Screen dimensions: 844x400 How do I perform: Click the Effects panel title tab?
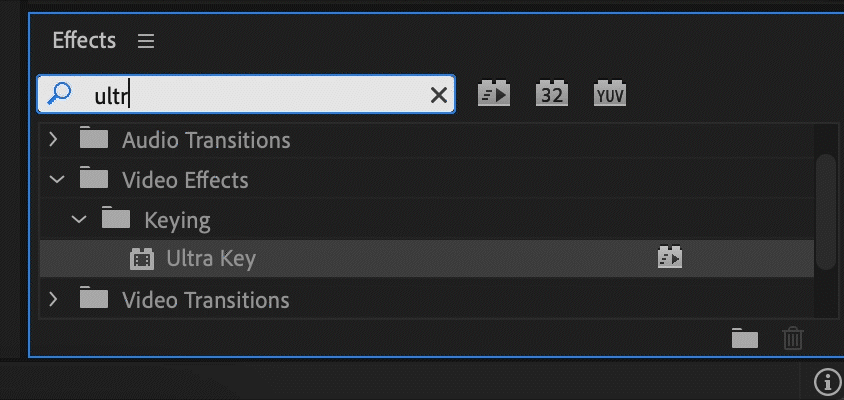(x=84, y=41)
